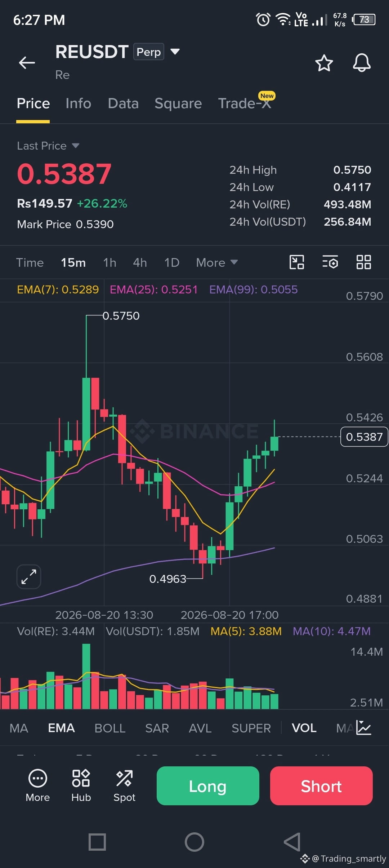Viewport: 389px width, 868px height.
Task: Select the 4h interval
Action: [140, 262]
